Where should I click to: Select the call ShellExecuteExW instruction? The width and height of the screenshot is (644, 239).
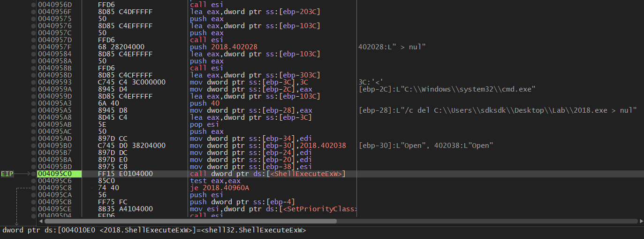[x=267, y=174]
